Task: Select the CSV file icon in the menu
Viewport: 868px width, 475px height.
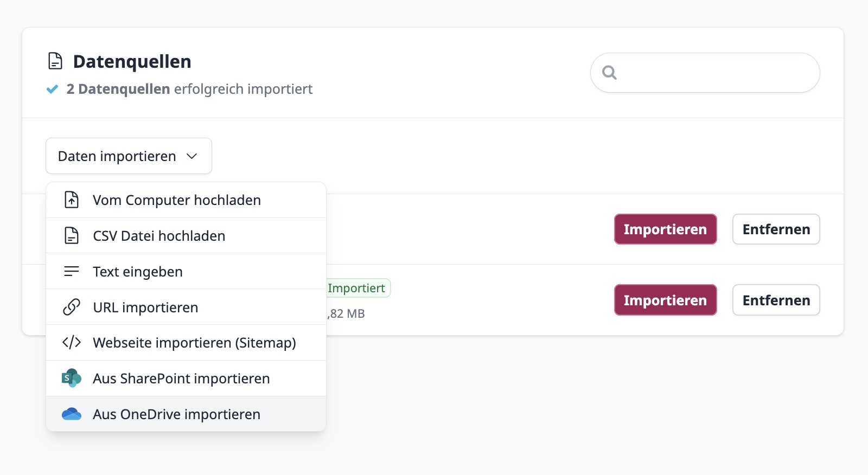Action: point(71,235)
